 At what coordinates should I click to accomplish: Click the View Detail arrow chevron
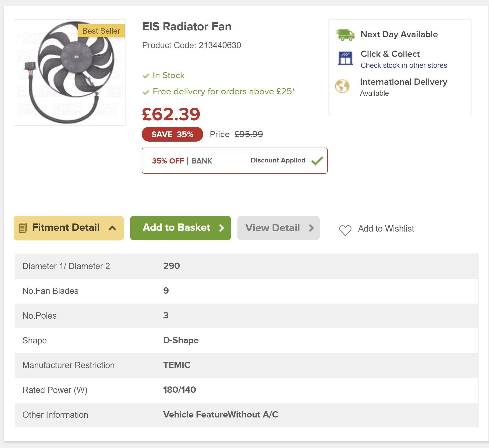pyautogui.click(x=311, y=228)
